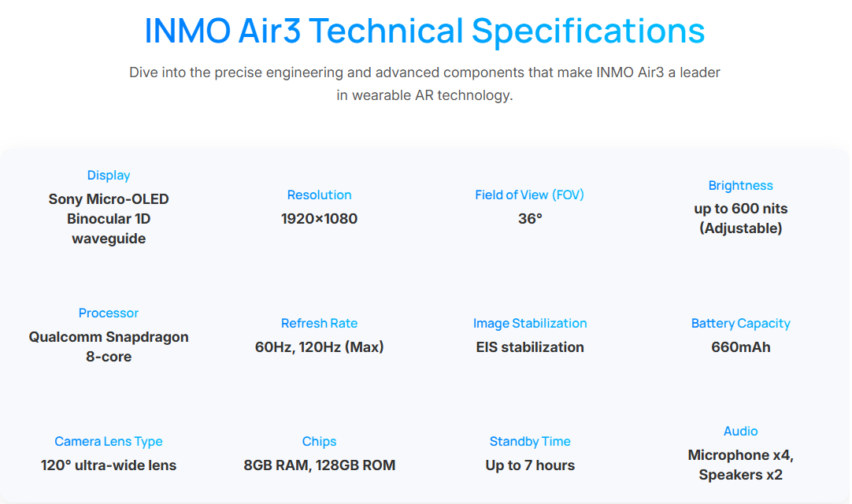Click the 1920×1080 resolution value
Screen dimensions: 852x504
pyautogui.click(x=319, y=219)
